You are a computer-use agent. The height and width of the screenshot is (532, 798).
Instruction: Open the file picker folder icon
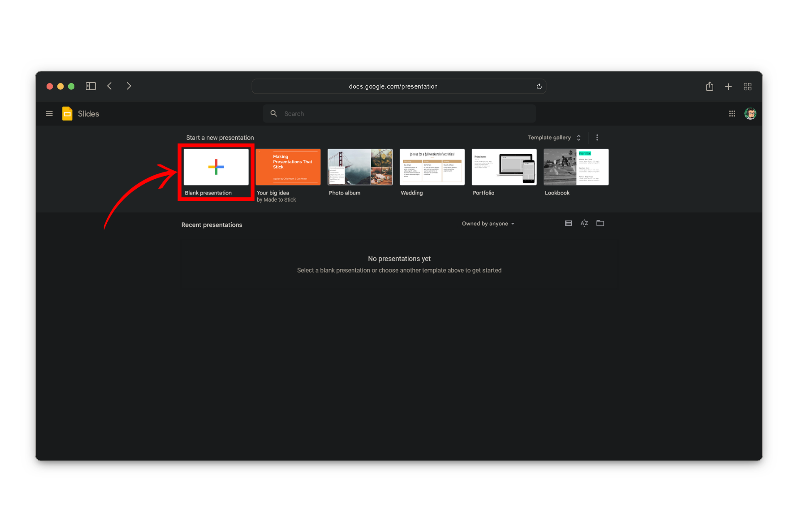pyautogui.click(x=600, y=223)
